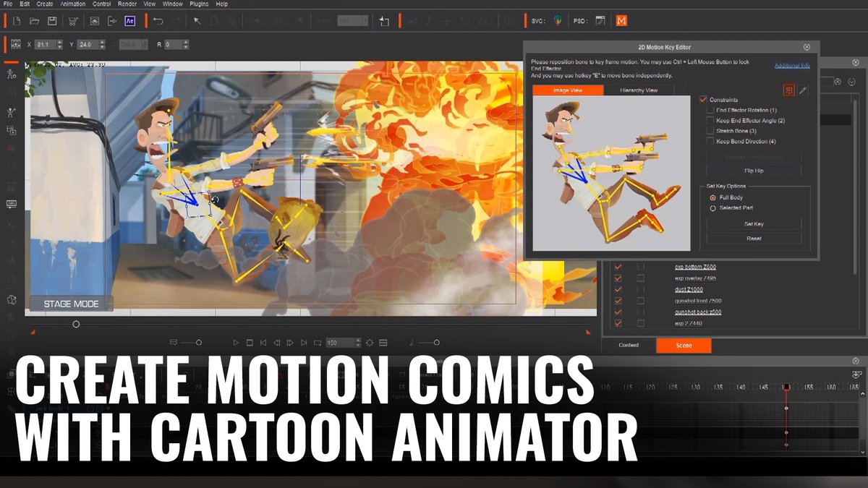The height and width of the screenshot is (488, 868).
Task: Step to next frame playback icon
Action: [x=290, y=343]
